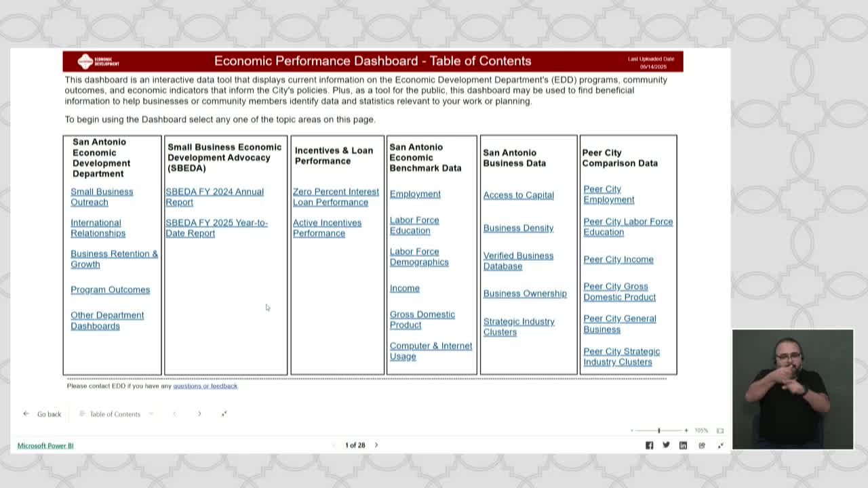Open Other Department Dashboards link

(107, 321)
